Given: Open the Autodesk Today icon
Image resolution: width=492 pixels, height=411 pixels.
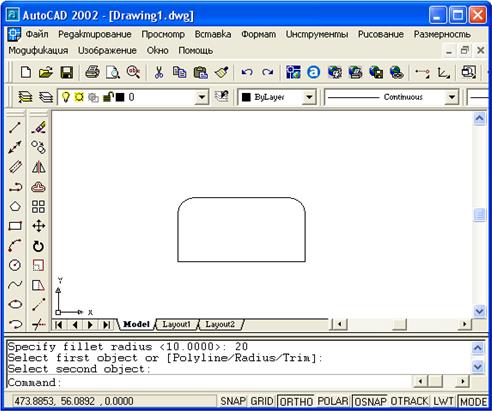Looking at the screenshot, I should point(313,72).
